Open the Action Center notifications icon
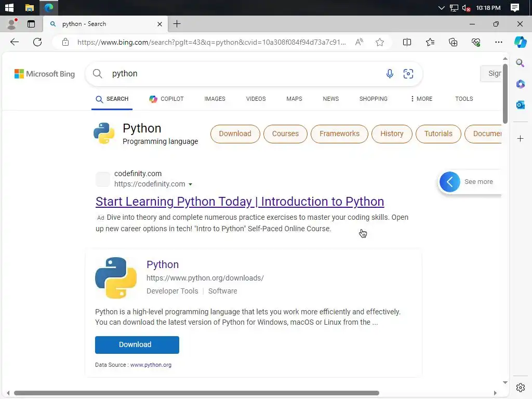 (515, 7)
